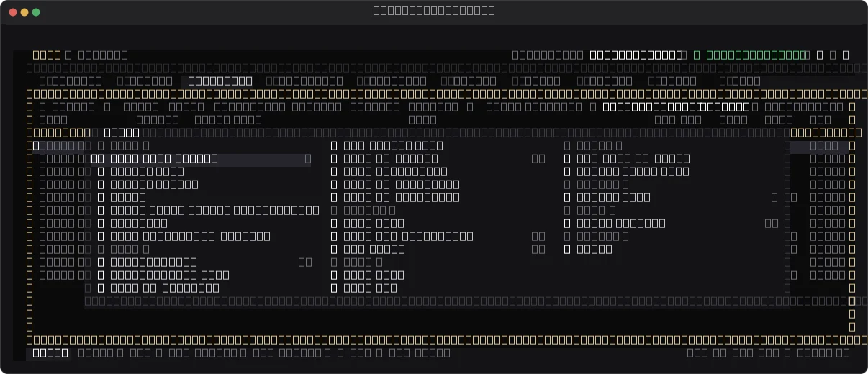Viewport: 868px width, 374px height.
Task: Click the green icon beside the green top-bar text
Action: (x=696, y=55)
